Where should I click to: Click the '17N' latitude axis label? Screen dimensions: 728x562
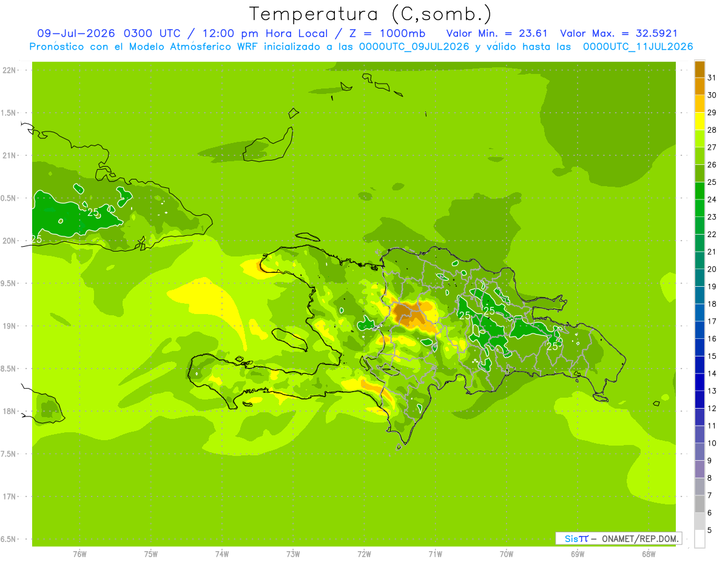click(x=9, y=497)
